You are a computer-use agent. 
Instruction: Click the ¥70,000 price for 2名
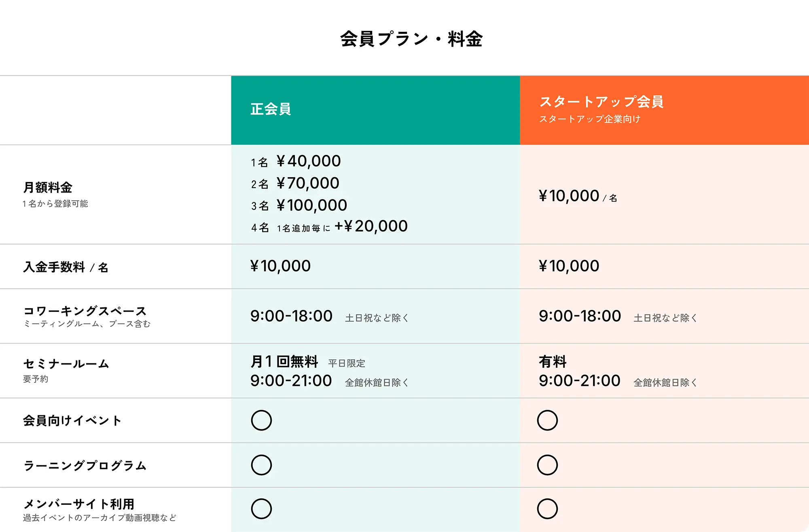308,183
